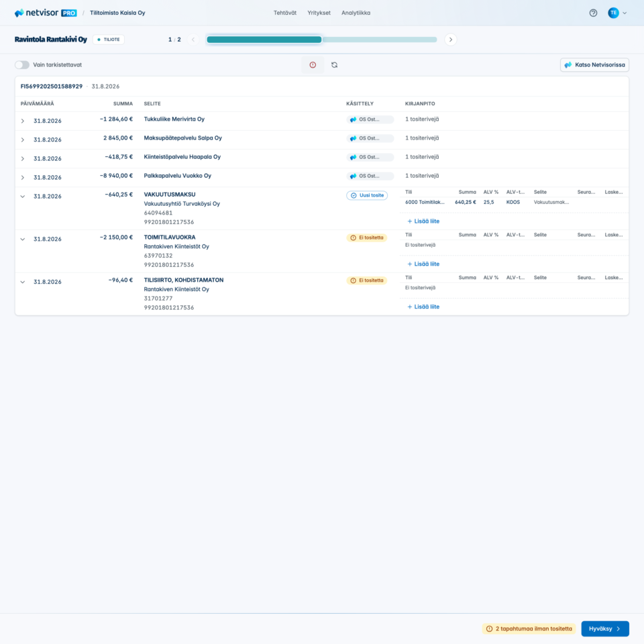Click the statement progress bar
644x644 pixels.
pos(322,40)
